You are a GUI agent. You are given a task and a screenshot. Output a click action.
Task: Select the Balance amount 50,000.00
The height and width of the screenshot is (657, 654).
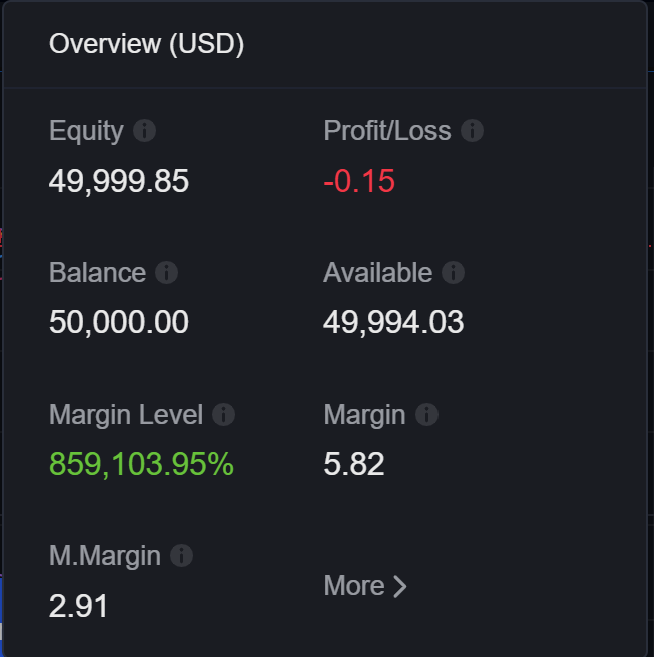point(119,322)
